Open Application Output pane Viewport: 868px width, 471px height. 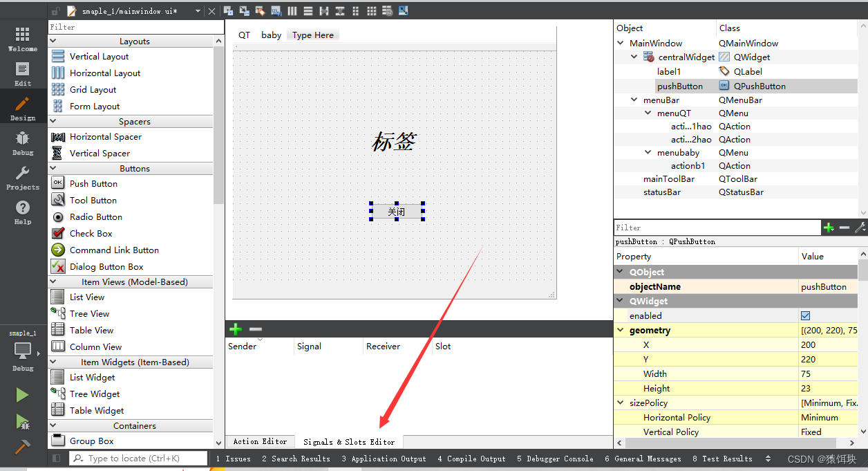pos(384,459)
